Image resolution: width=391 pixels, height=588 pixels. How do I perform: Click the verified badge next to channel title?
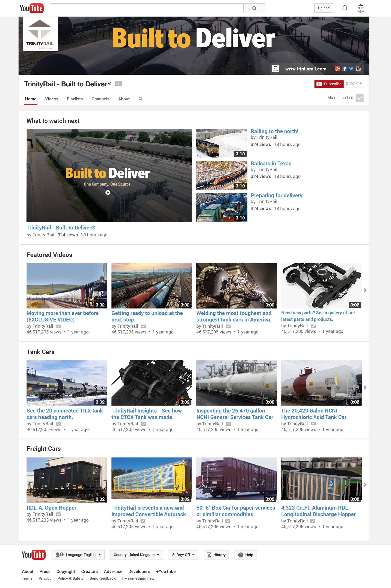(118, 84)
